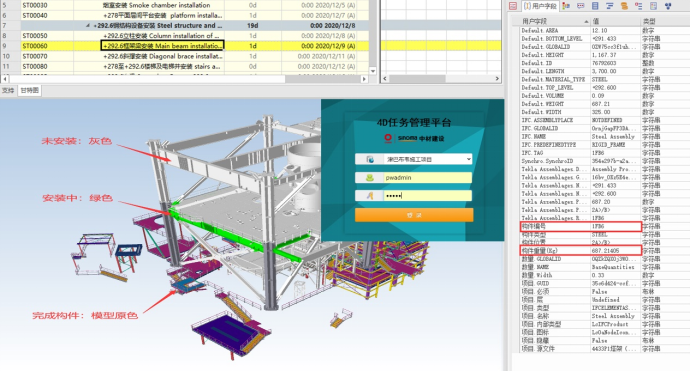
Task: Select the orange coins cost icon
Action: (x=624, y=6)
